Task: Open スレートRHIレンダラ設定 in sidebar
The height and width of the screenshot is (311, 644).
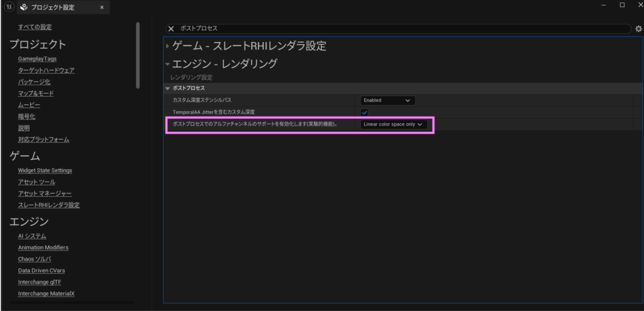Action: coord(49,205)
